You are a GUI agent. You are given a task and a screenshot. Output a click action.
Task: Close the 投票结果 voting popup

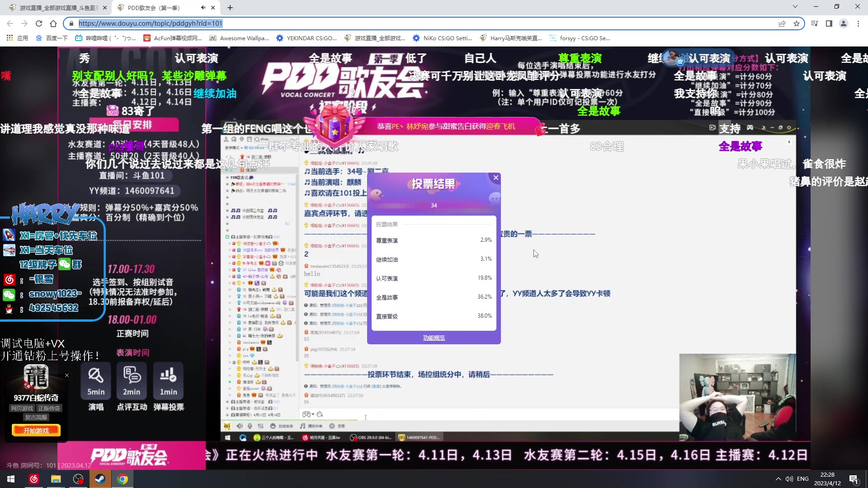[x=495, y=178]
